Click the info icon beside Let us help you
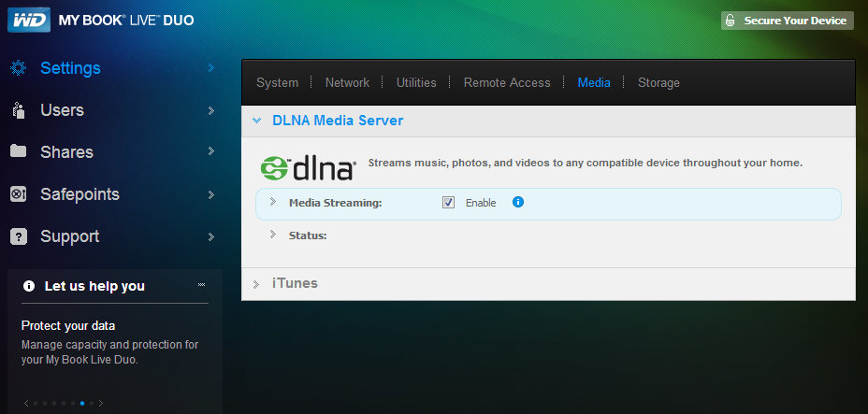868x414 pixels. pos(29,286)
